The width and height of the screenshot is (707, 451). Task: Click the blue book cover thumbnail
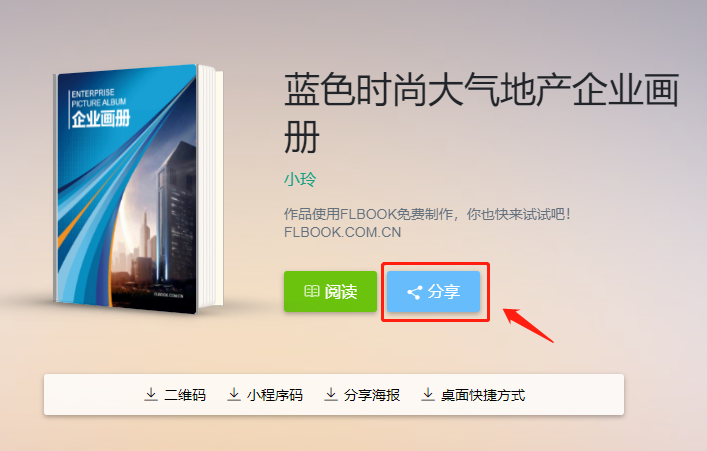(x=127, y=189)
